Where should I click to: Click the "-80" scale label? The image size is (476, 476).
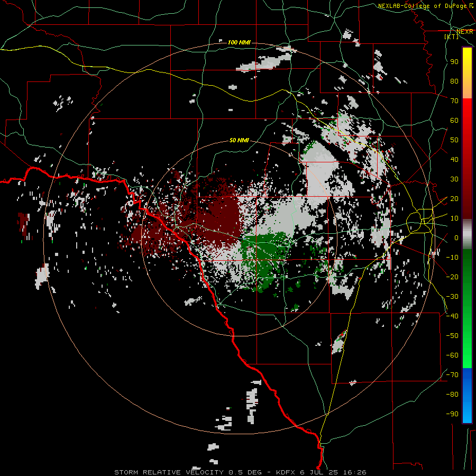click(452, 395)
